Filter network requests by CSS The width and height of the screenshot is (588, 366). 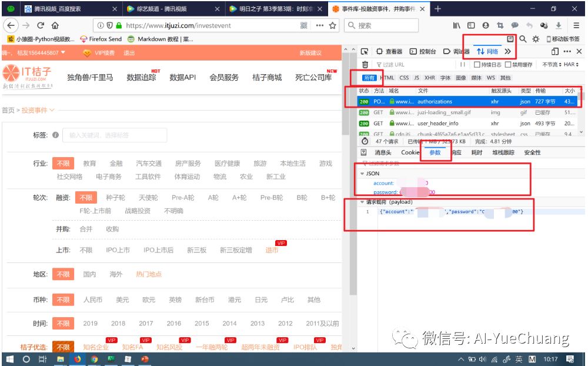tap(405, 78)
